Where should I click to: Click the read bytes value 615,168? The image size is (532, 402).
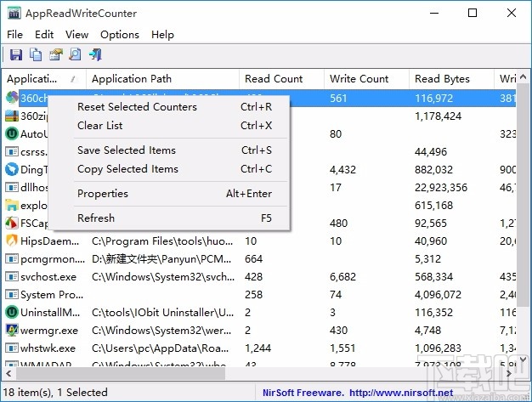pos(433,206)
